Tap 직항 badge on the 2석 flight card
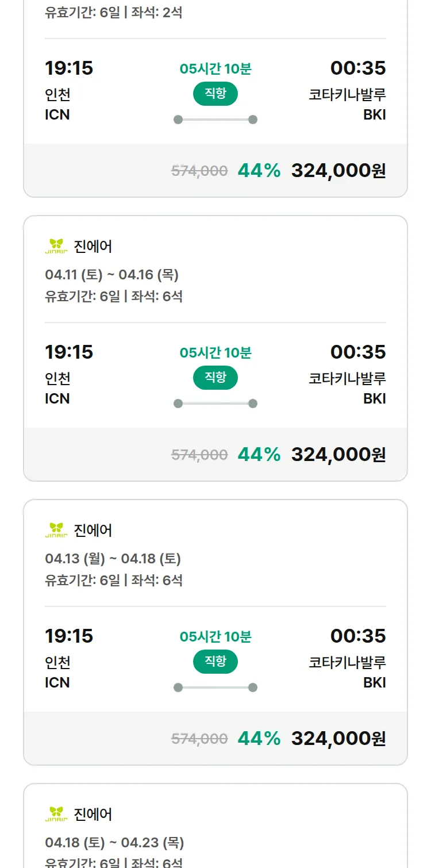The width and height of the screenshot is (431, 868). pyautogui.click(x=215, y=94)
